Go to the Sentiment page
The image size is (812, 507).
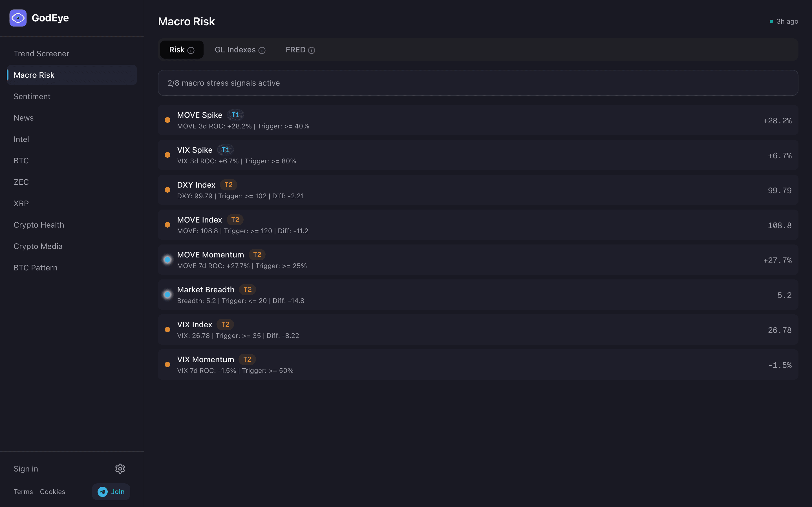[32, 97]
